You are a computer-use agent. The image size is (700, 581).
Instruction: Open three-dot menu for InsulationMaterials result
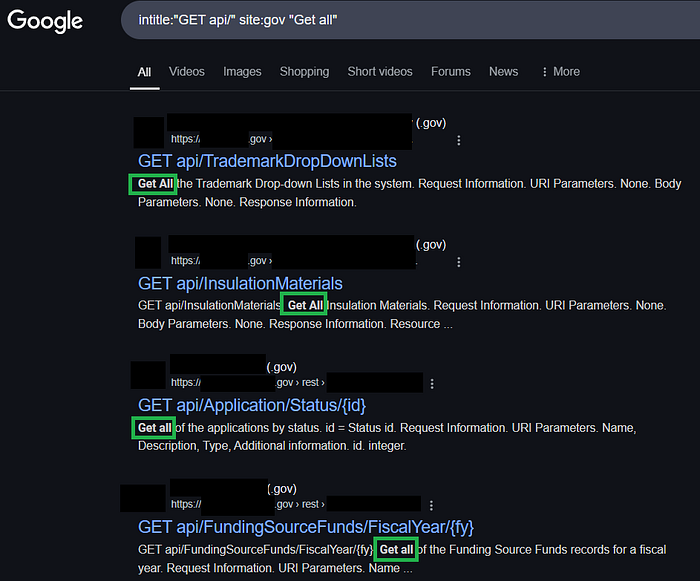(x=458, y=262)
